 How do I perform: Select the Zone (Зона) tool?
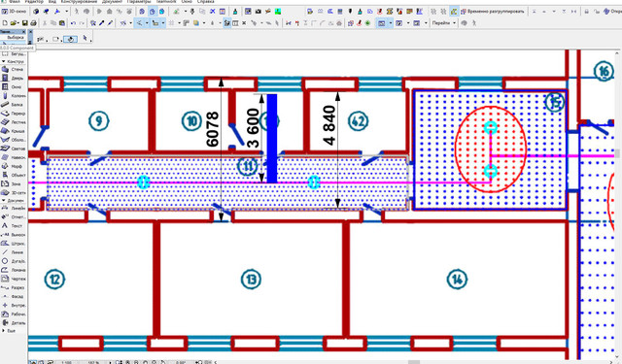pyautogui.click(x=13, y=183)
